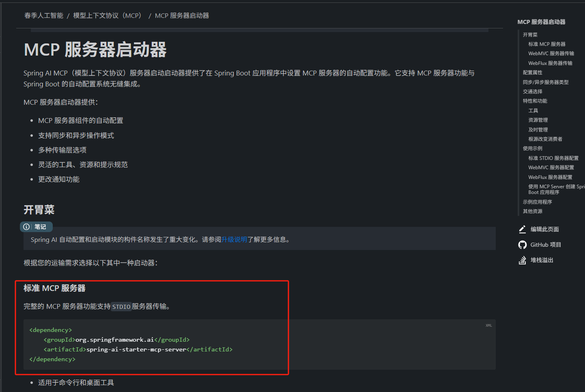Click the bullet 适用于命令行和桌面工具
Screen dimensions: 585x392
[76, 383]
